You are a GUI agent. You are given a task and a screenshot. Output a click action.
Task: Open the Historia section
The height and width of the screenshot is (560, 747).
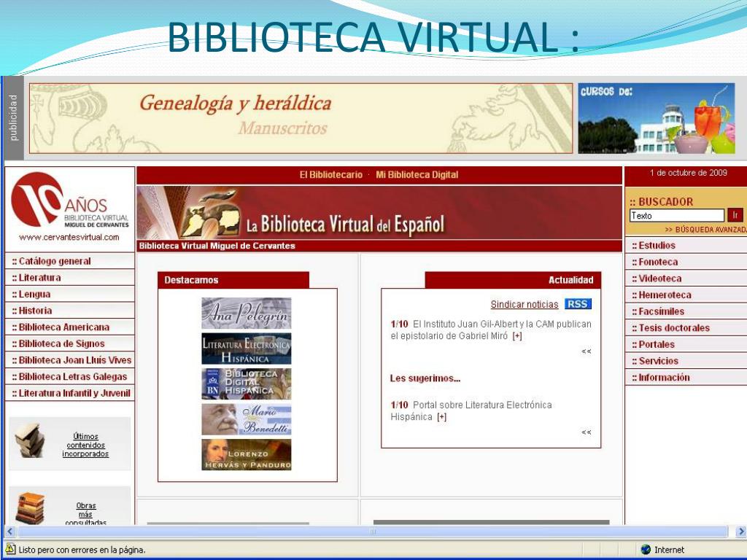point(69,311)
